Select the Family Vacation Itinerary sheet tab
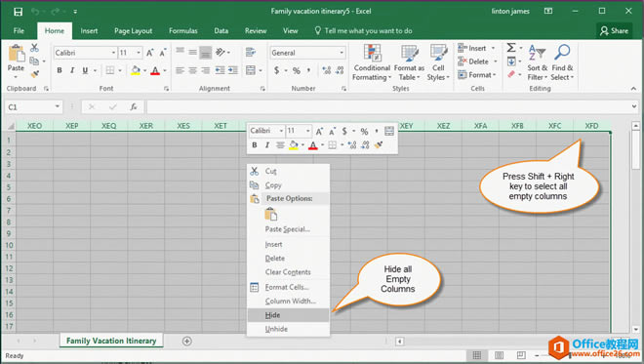This screenshot has width=644, height=364. point(111,341)
